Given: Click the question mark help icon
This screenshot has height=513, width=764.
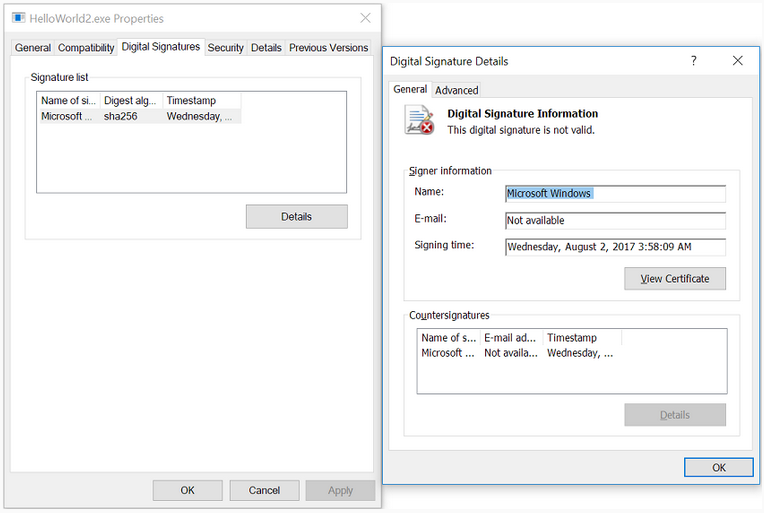Looking at the screenshot, I should click(x=694, y=61).
